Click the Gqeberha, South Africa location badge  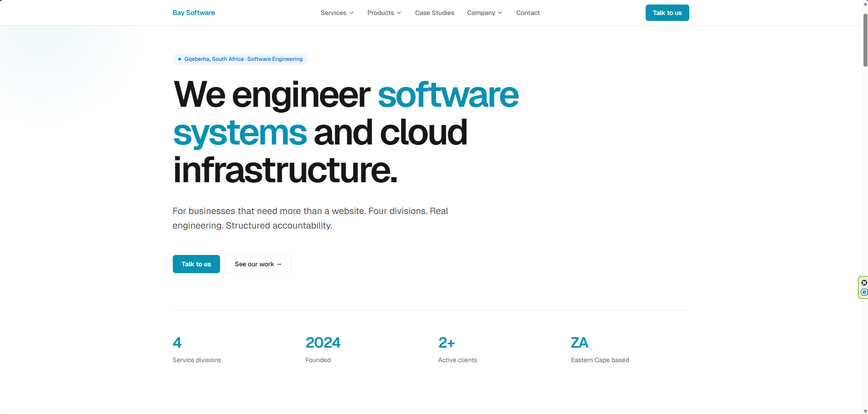(x=240, y=59)
